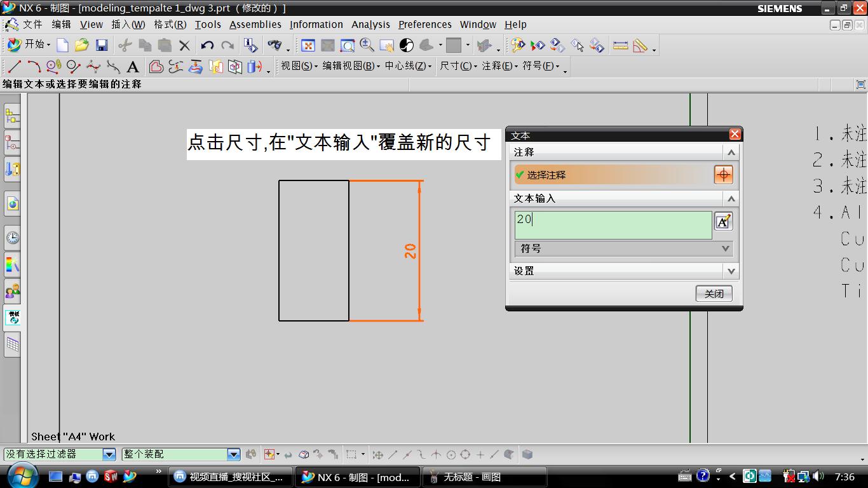Viewport: 868px width, 488px height.
Task: Open the 符号(F) toolbar button
Action: 541,66
